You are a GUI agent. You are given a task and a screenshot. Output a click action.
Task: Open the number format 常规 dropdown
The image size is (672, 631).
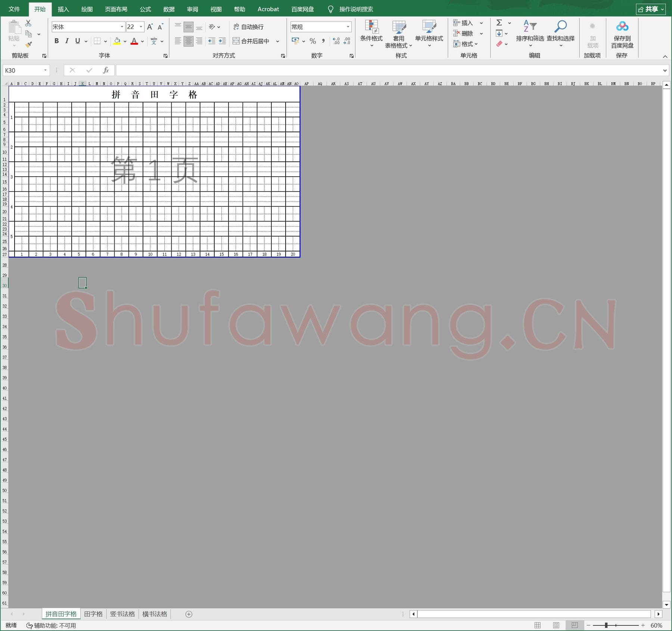click(x=348, y=27)
